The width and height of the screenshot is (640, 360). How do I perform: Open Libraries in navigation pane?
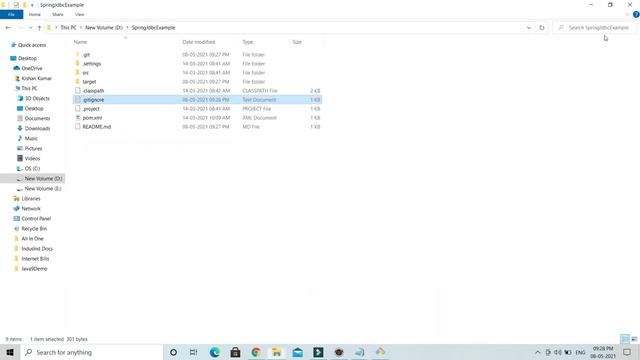point(31,199)
